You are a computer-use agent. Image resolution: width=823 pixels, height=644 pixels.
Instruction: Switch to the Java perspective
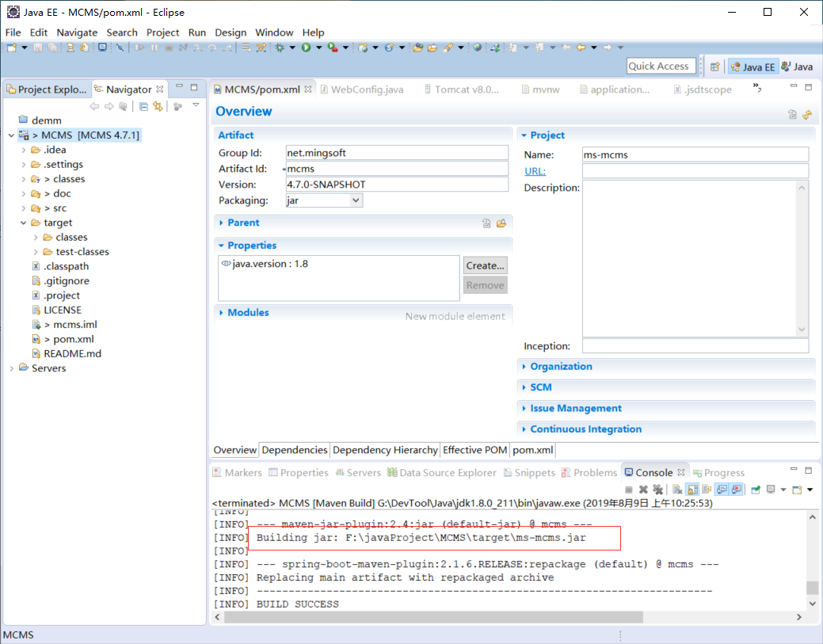pyautogui.click(x=798, y=67)
